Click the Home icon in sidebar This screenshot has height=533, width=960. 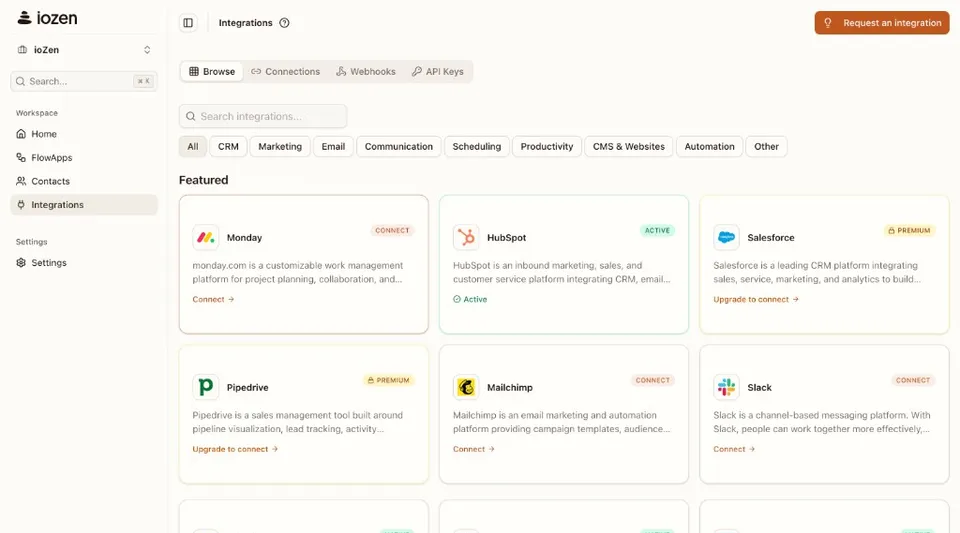click(21, 134)
